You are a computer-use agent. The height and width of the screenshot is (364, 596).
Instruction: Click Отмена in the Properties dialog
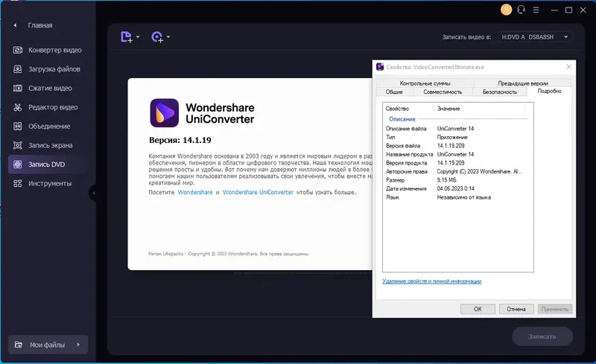click(x=516, y=309)
